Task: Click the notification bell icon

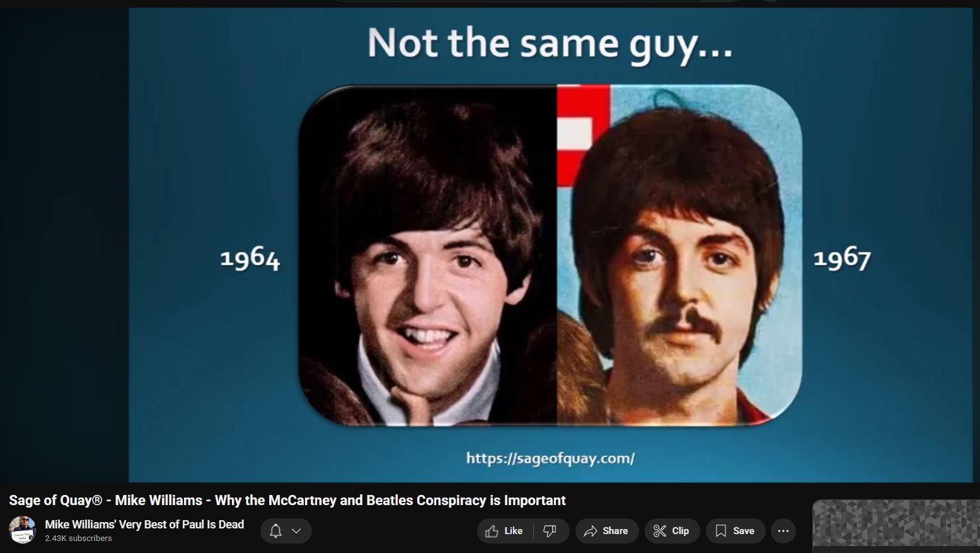Action: coord(275,531)
